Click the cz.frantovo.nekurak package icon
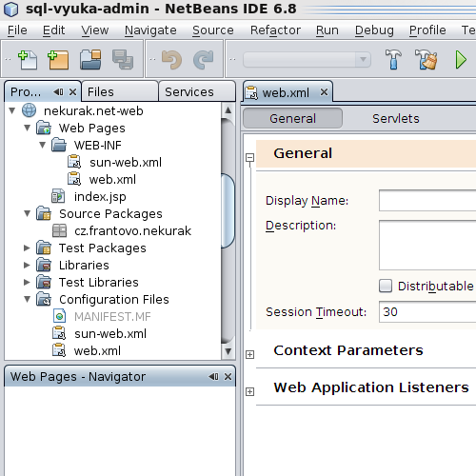Screen dimensions: 476x476 pyautogui.click(x=59, y=230)
